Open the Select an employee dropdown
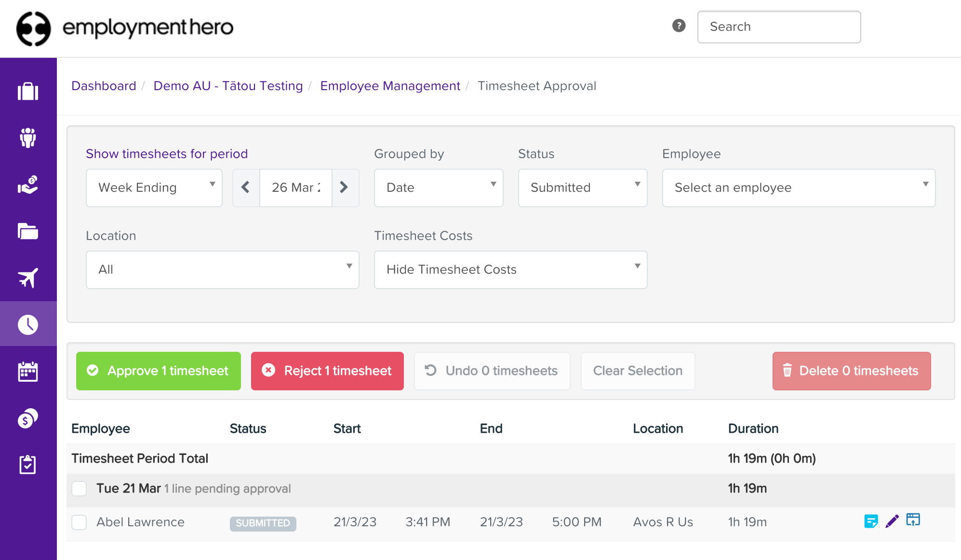Image resolution: width=961 pixels, height=560 pixels. coord(798,188)
